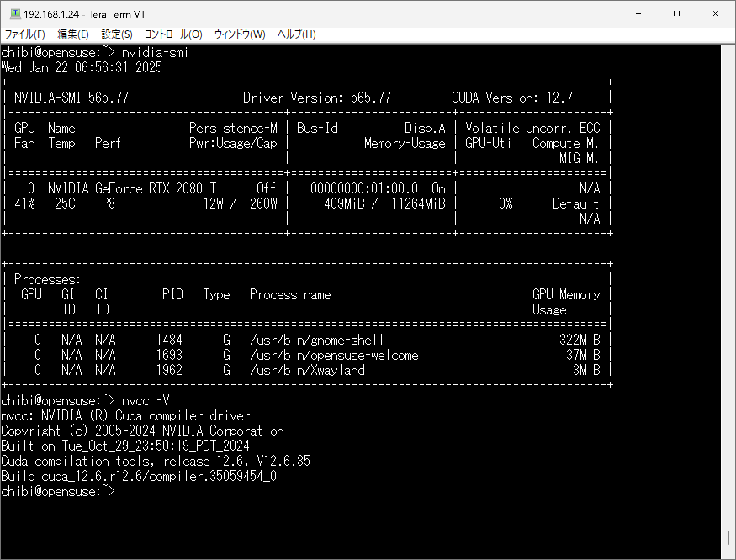Viewport: 736px width, 560px height.
Task: Close the Tera Term window
Action: click(715, 14)
